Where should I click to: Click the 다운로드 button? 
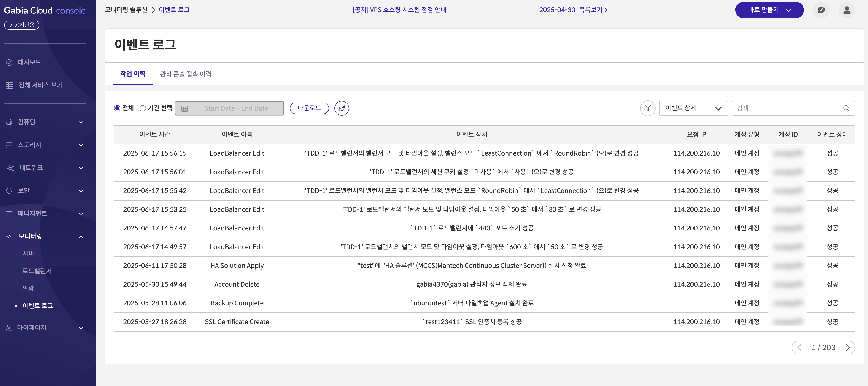coord(309,108)
